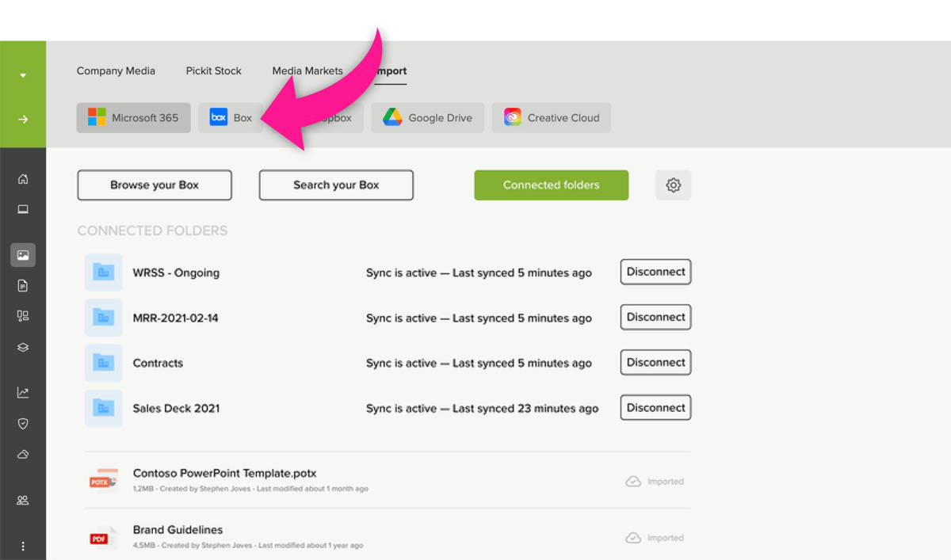Screen dimensions: 951x560
Task: Open the Documents sidebar icon
Action: click(x=23, y=285)
